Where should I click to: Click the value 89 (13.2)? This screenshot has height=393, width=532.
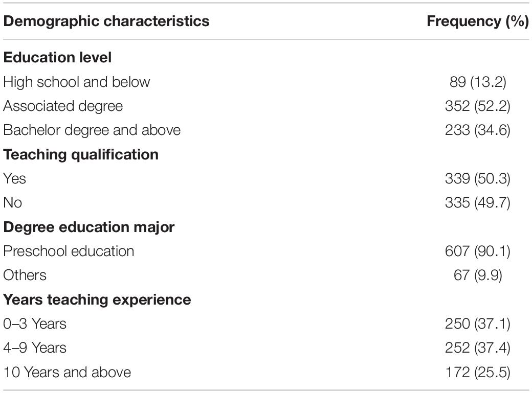[x=478, y=82]
